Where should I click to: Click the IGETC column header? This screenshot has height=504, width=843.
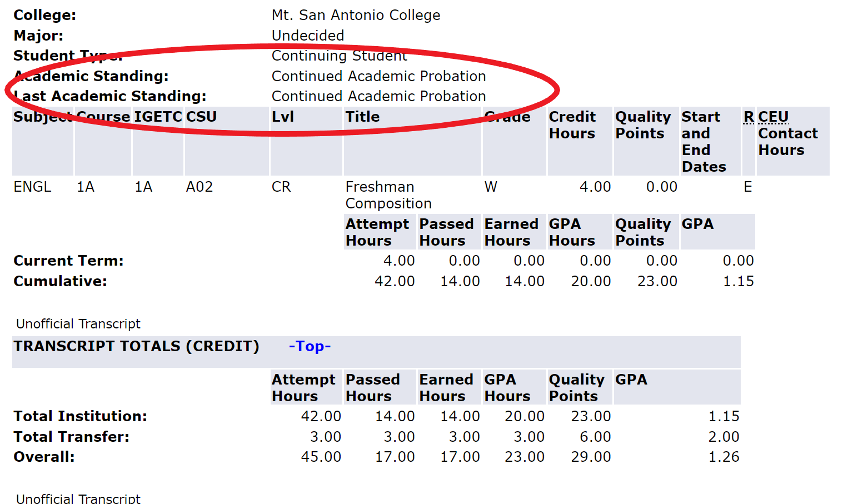pyautogui.click(x=158, y=117)
